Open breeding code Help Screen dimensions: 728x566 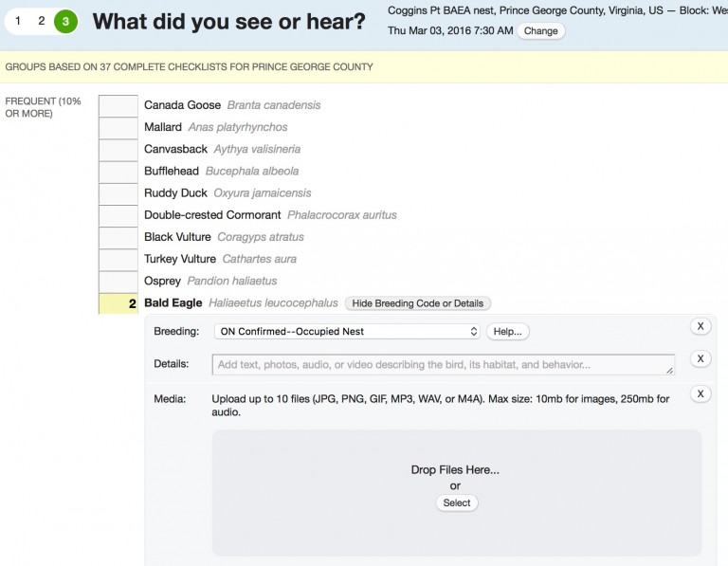pyautogui.click(x=508, y=332)
